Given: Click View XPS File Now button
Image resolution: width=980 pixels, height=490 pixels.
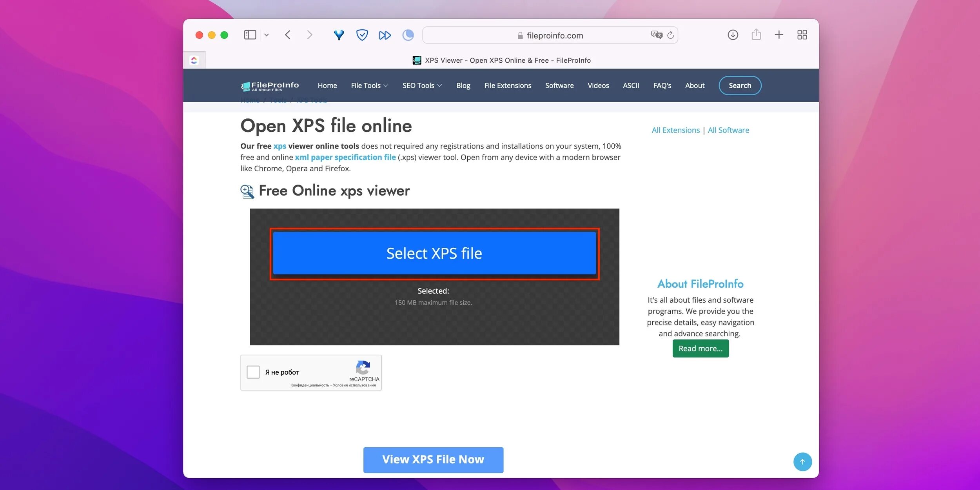Looking at the screenshot, I should click(x=433, y=459).
